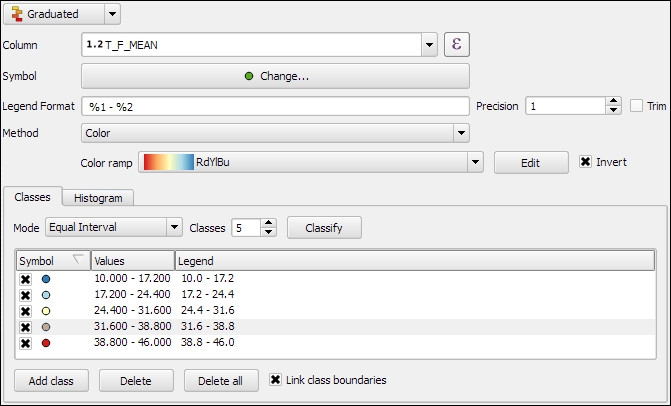Screen dimensions: 671x406
Task: Click legend label 38.8 - 46.0
Action: 208,342
